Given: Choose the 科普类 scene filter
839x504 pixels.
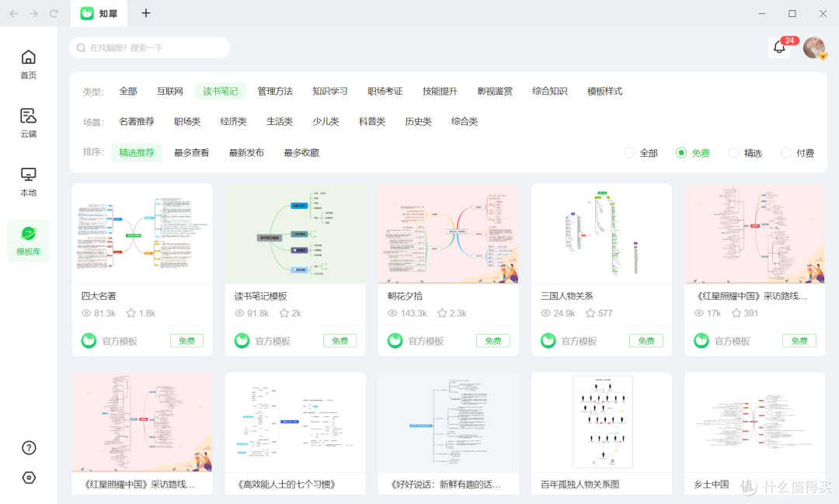Looking at the screenshot, I should [x=372, y=122].
